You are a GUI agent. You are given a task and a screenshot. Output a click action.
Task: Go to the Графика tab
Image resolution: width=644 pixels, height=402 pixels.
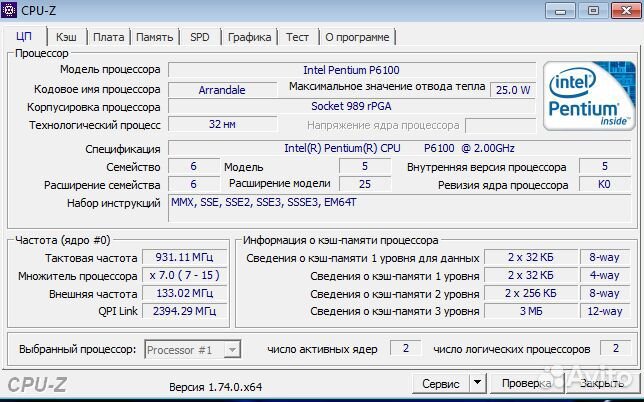coord(249,37)
